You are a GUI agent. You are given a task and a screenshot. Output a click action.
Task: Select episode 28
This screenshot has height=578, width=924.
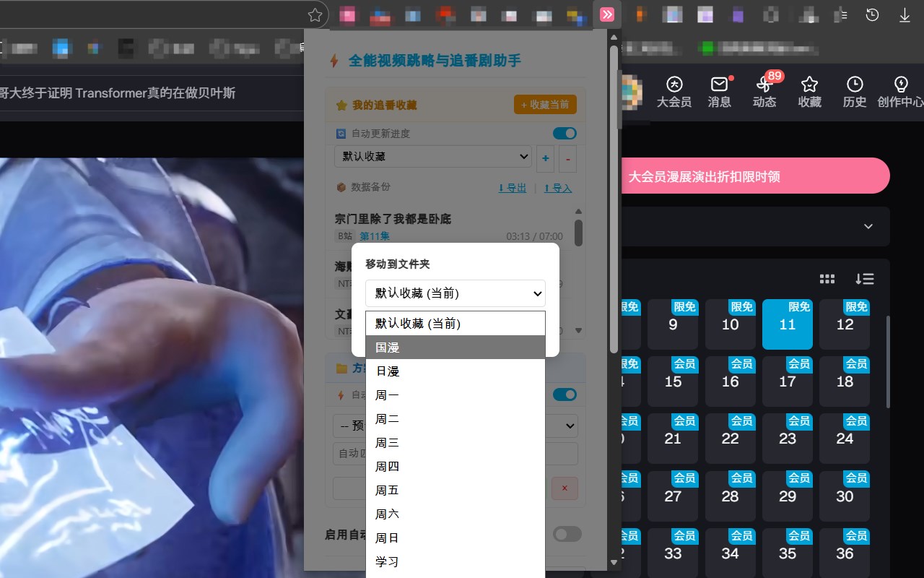731,496
